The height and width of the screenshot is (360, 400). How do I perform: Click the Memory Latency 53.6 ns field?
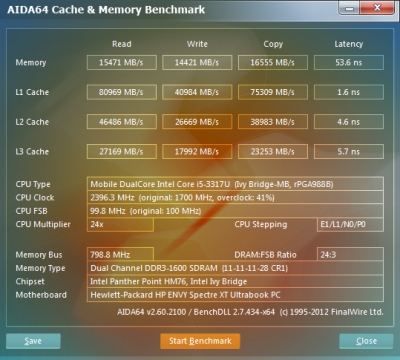pyautogui.click(x=349, y=62)
